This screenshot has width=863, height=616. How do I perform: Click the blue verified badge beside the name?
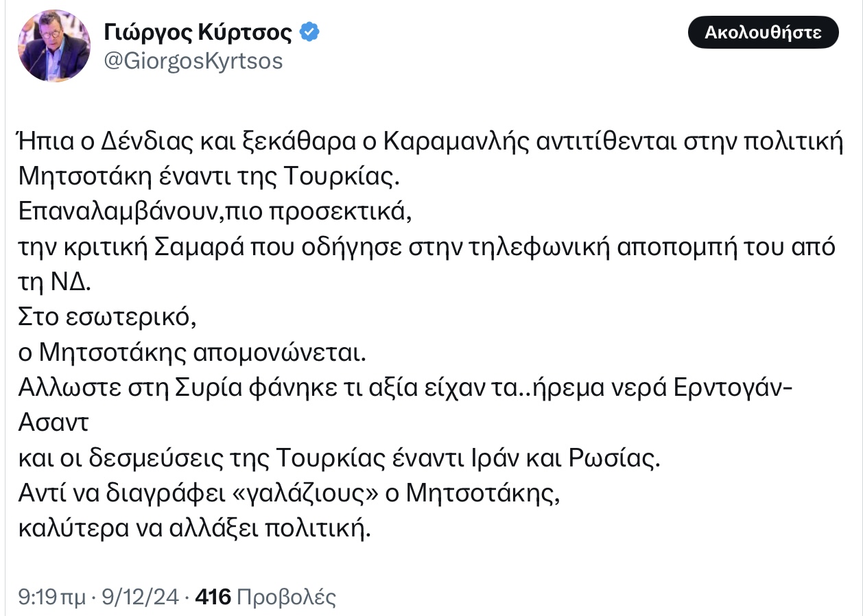point(309,32)
